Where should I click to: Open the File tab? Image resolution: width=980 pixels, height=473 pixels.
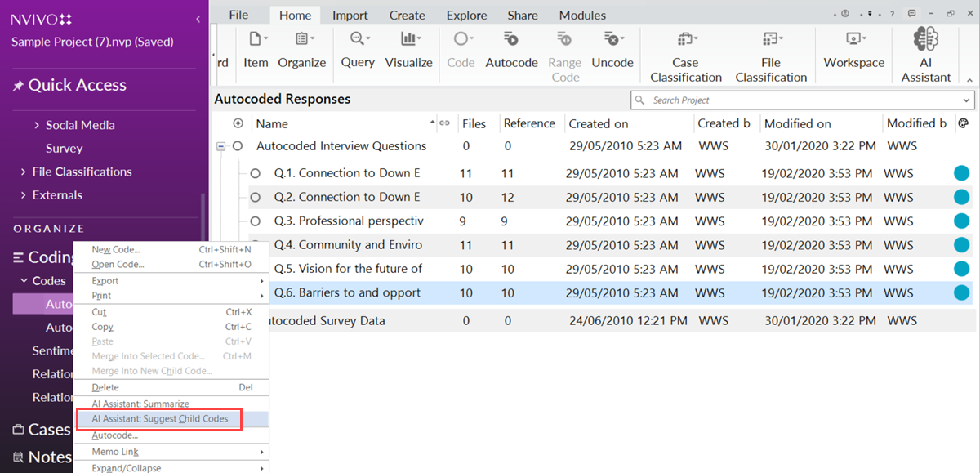pyautogui.click(x=238, y=15)
